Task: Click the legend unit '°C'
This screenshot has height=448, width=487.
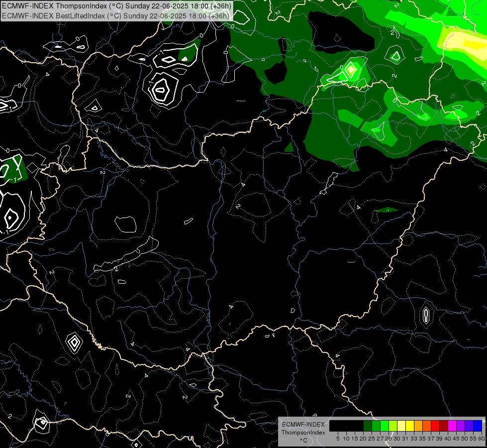Action: click(304, 440)
